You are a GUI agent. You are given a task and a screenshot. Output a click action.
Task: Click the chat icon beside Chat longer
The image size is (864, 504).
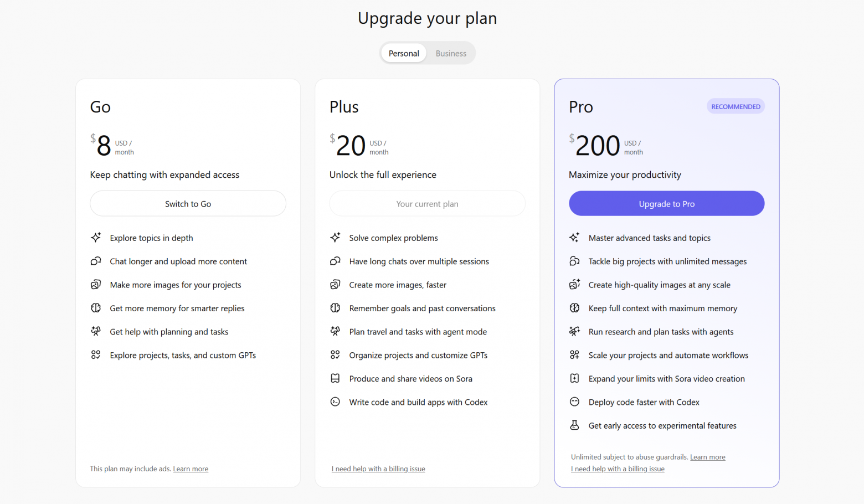96,261
